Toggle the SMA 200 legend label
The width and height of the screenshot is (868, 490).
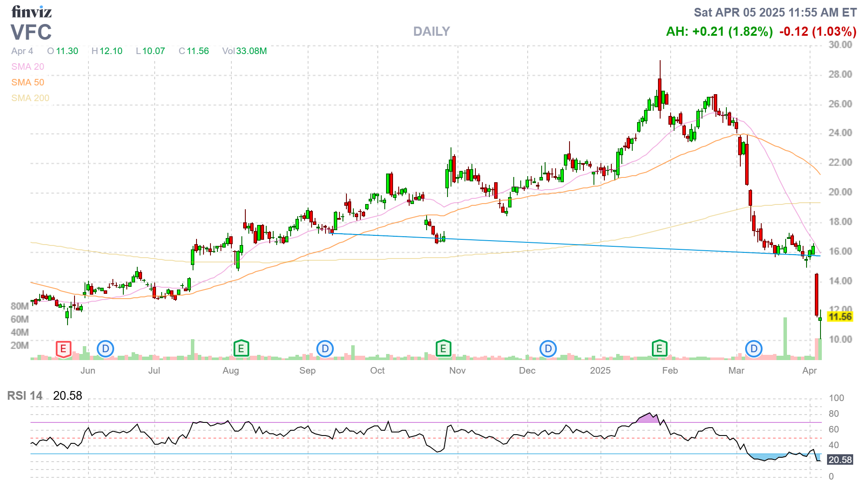pyautogui.click(x=30, y=98)
